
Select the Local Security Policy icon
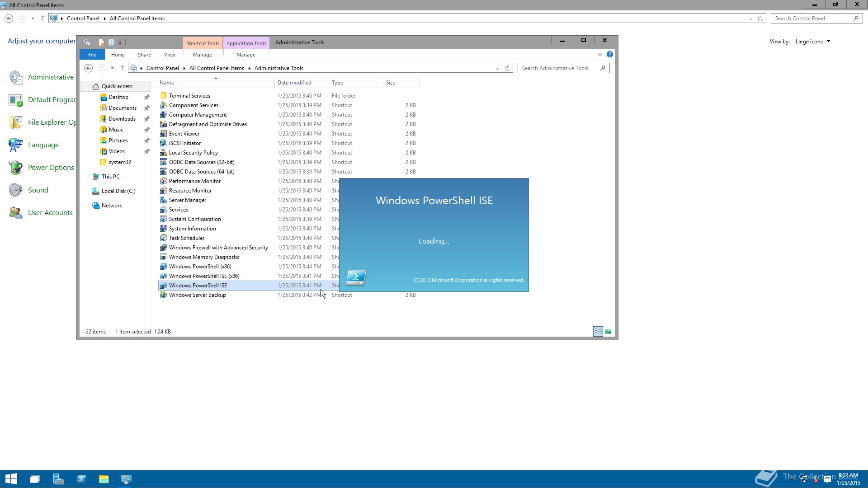coord(164,153)
